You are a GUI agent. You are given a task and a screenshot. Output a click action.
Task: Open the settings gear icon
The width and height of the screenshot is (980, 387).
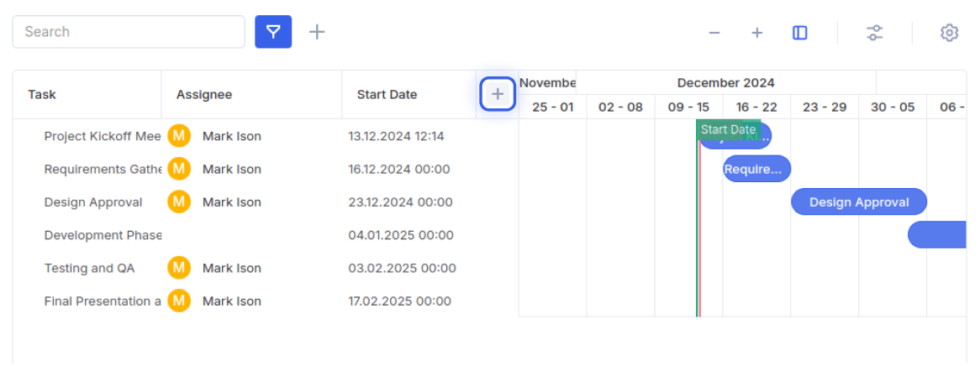click(950, 33)
